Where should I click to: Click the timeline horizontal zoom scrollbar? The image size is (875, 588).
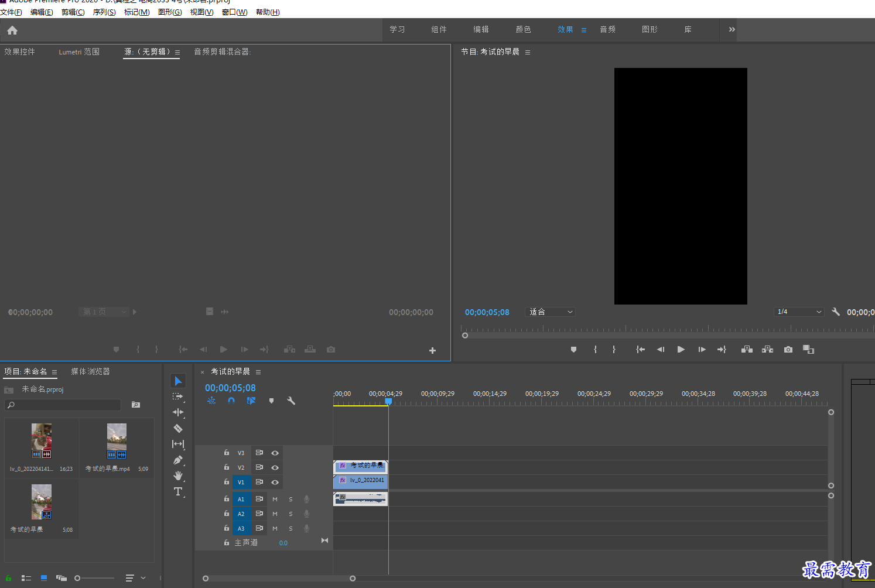pyautogui.click(x=279, y=579)
